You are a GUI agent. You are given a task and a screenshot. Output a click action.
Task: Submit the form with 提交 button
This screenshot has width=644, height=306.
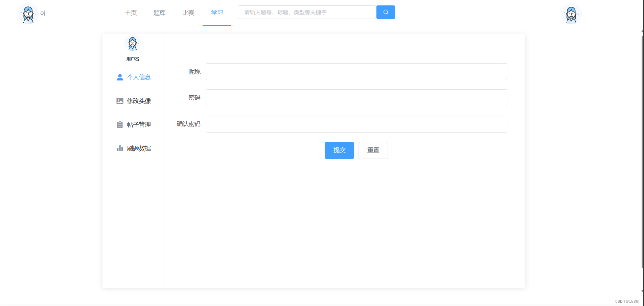(x=339, y=150)
